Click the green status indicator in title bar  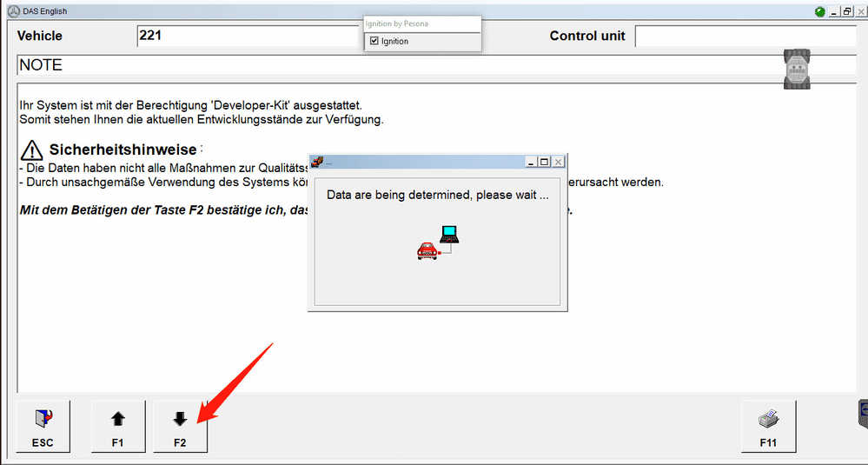820,11
